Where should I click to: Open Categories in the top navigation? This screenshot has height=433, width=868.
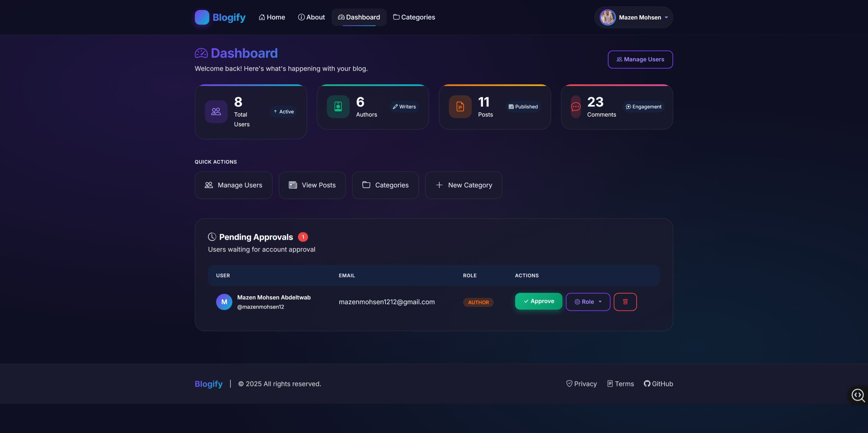tap(414, 17)
